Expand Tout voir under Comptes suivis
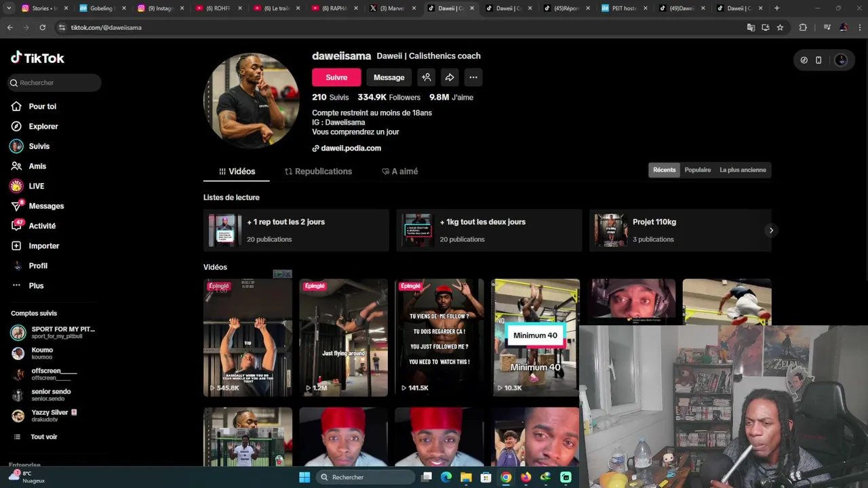This screenshot has width=868, height=488. pos(43,437)
